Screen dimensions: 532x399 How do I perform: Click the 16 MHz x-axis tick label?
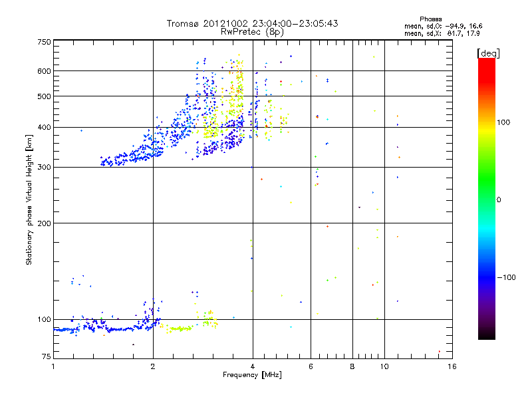click(452, 366)
